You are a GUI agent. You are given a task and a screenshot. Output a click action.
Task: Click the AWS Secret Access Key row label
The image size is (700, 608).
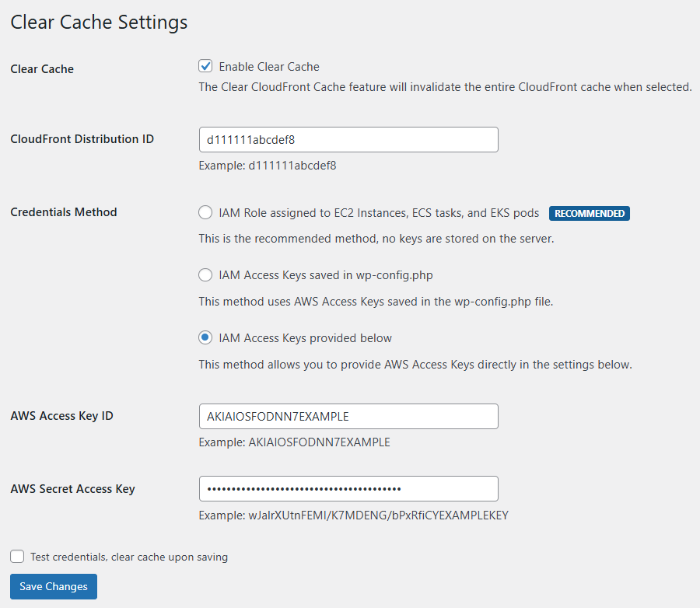pos(72,489)
